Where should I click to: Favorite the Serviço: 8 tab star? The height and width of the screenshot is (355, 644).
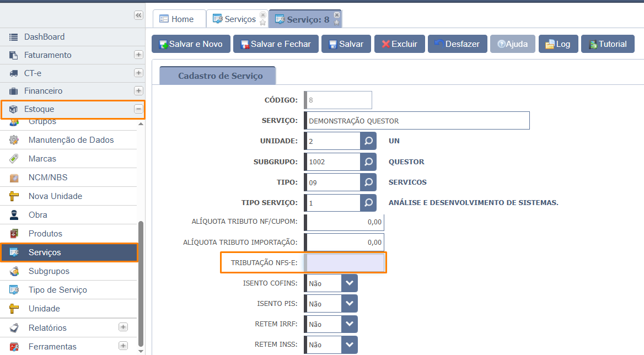(337, 22)
